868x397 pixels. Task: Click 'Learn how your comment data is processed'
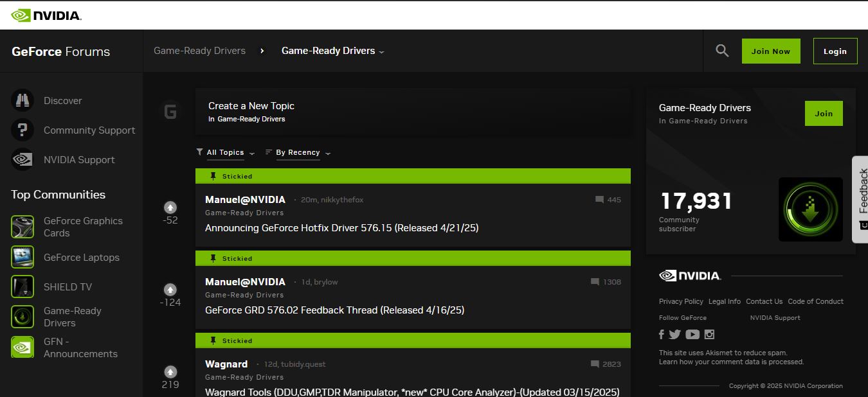[731, 362]
